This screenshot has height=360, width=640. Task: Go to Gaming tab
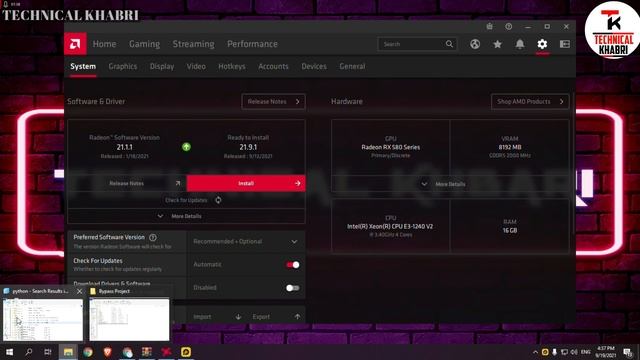click(144, 44)
